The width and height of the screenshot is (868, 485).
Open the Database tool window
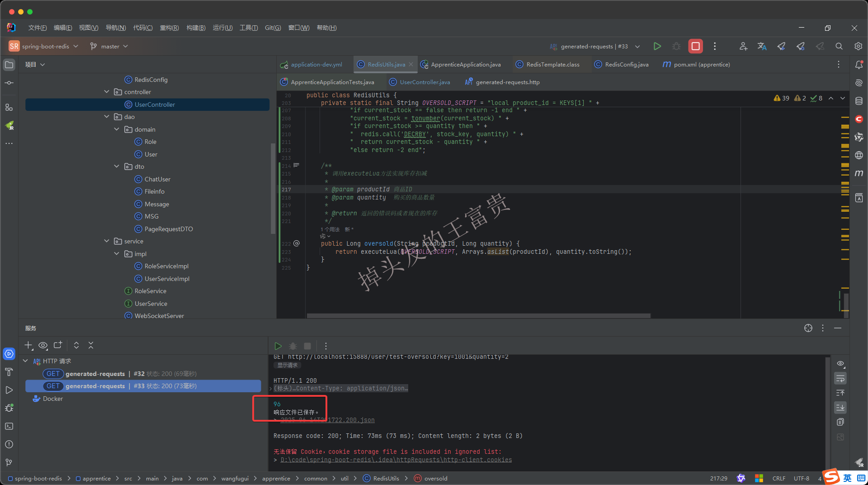pyautogui.click(x=859, y=101)
